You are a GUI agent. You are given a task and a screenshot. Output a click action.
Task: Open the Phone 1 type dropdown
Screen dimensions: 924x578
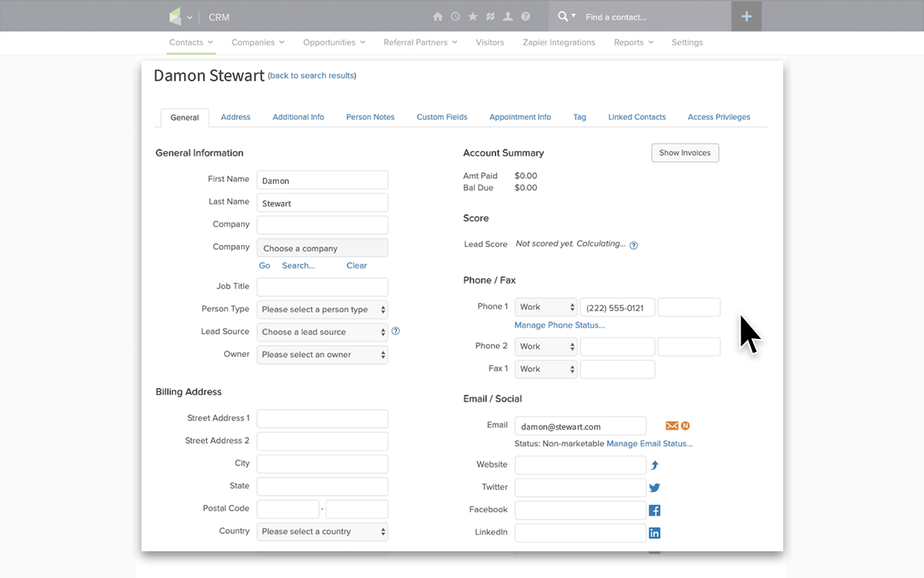[x=545, y=307]
